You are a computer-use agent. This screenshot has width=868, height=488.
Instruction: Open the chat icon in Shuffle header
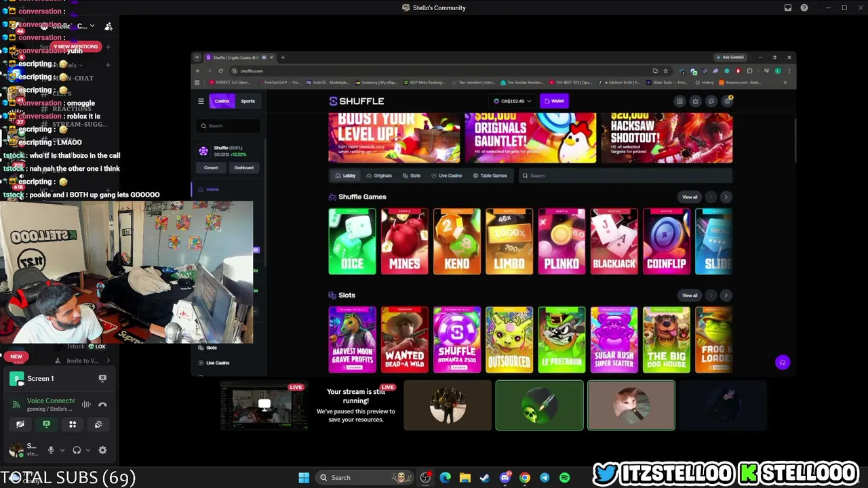(711, 101)
